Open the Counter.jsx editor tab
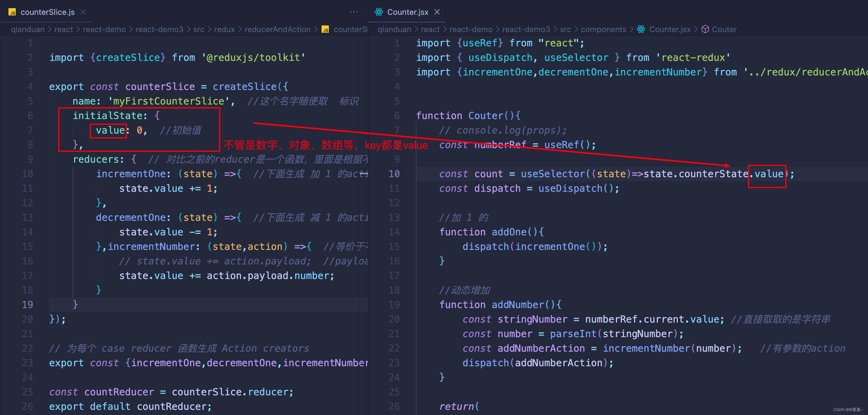 tap(407, 12)
